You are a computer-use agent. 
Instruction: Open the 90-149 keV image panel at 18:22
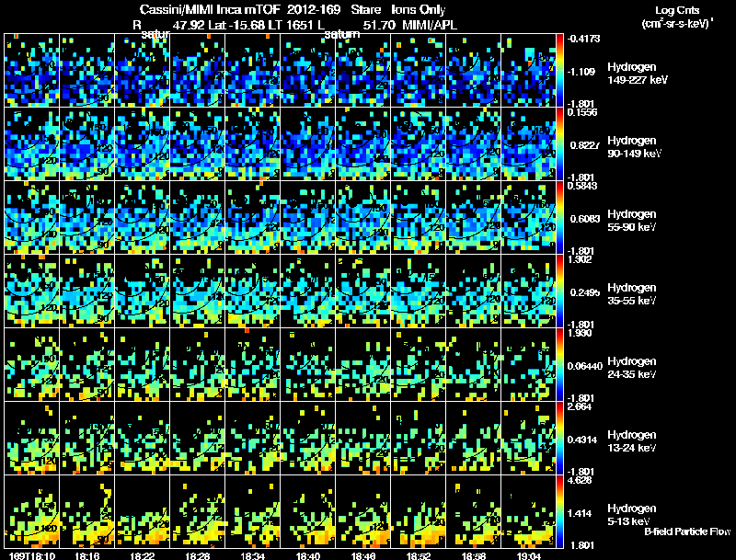click(x=143, y=144)
